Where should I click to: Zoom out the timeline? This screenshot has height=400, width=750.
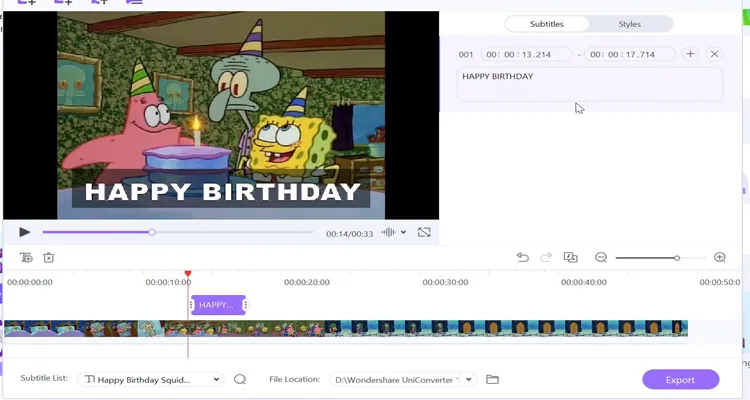tap(601, 258)
